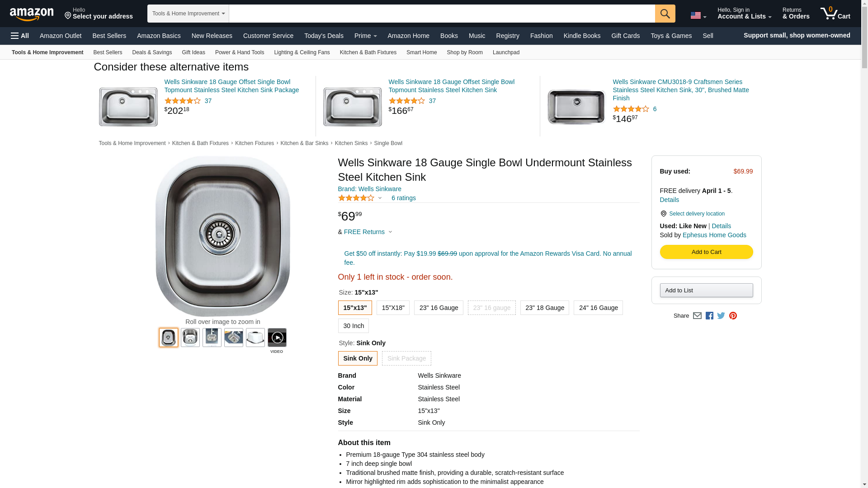Click the Add to Cart button

click(x=706, y=252)
